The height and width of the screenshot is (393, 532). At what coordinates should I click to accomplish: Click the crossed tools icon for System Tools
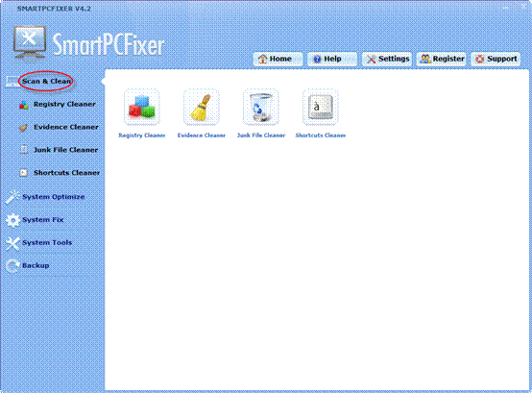point(12,243)
